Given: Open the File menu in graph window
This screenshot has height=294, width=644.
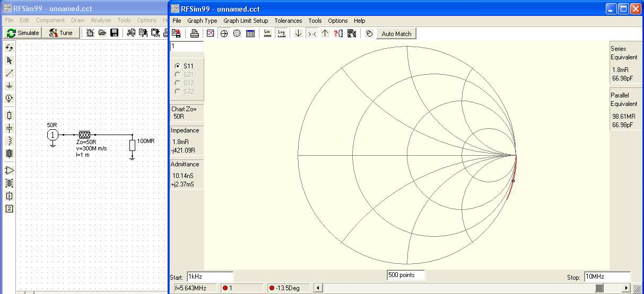Looking at the screenshot, I should click(x=177, y=21).
